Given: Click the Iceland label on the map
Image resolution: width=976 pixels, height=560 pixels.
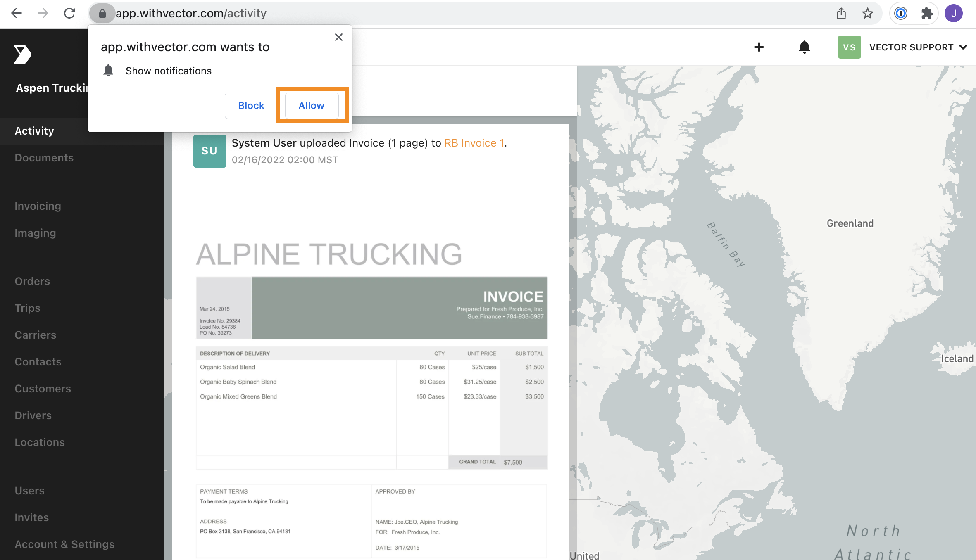Looking at the screenshot, I should (957, 358).
